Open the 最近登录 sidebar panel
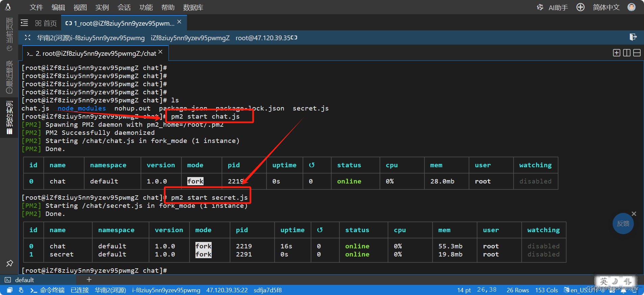644x295 pixels. pos(9,77)
